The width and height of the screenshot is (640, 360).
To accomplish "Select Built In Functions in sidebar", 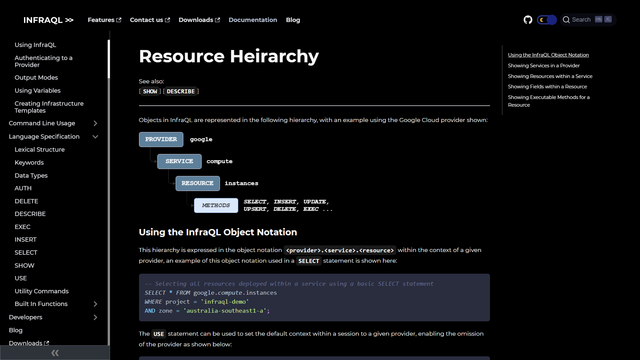I will [41, 304].
